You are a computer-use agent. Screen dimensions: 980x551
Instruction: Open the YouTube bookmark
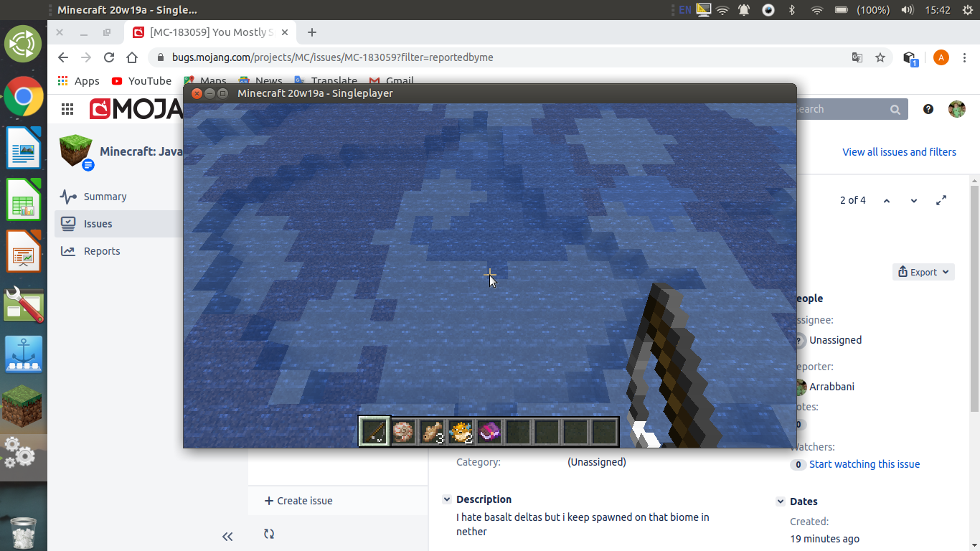[141, 81]
